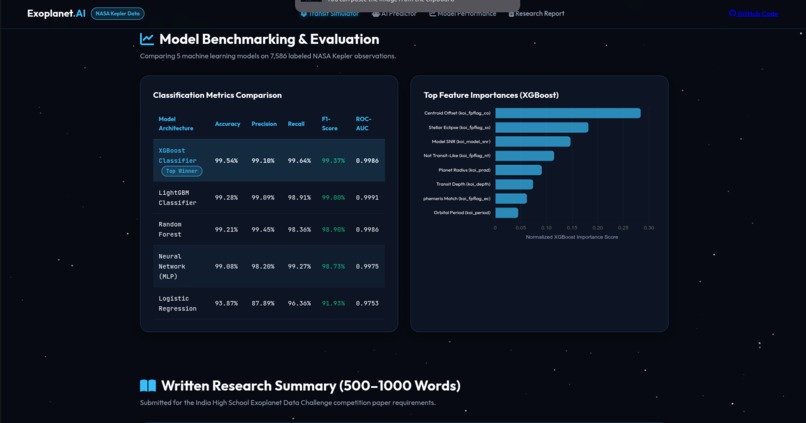The width and height of the screenshot is (806, 423).
Task: Click the Accuracy column header
Action: [228, 124]
